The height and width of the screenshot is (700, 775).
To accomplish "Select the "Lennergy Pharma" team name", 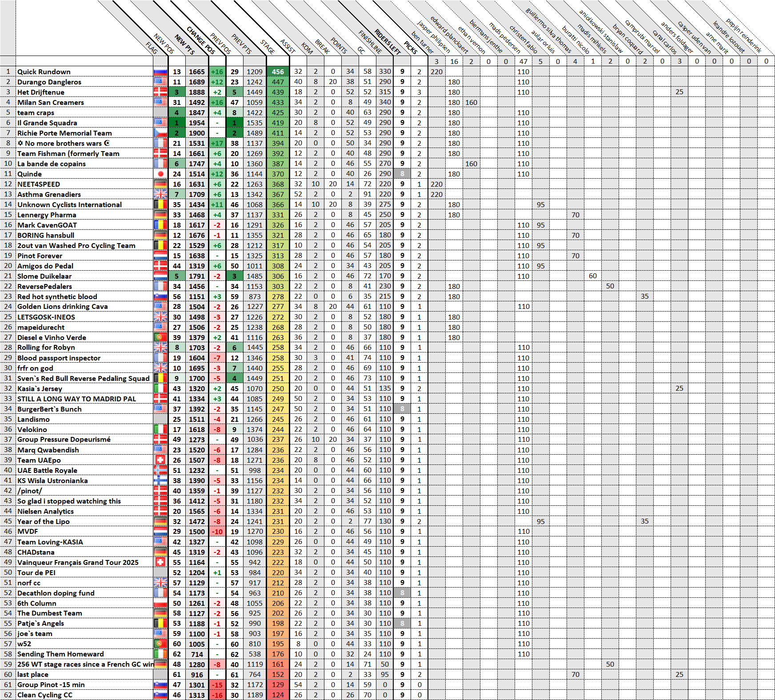I will 47,215.
